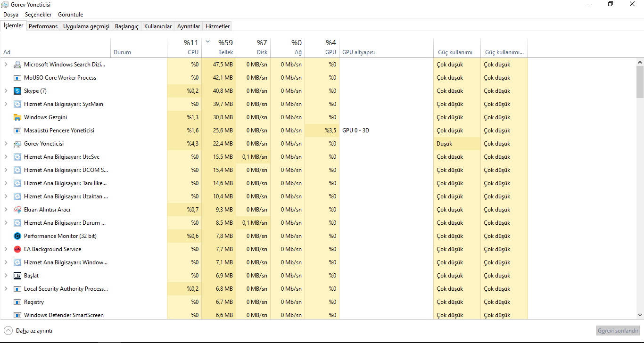Click the Windows Gezgini folder icon
The width and height of the screenshot is (644, 343).
(x=17, y=117)
